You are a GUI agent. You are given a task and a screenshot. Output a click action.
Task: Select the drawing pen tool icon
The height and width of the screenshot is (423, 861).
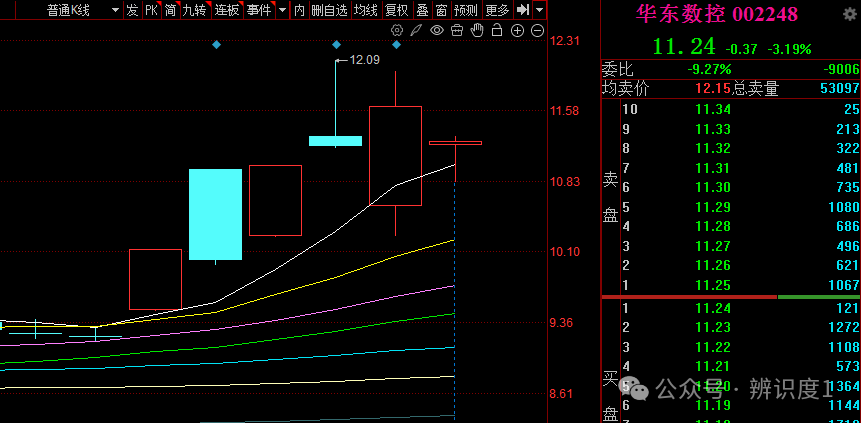pos(417,30)
